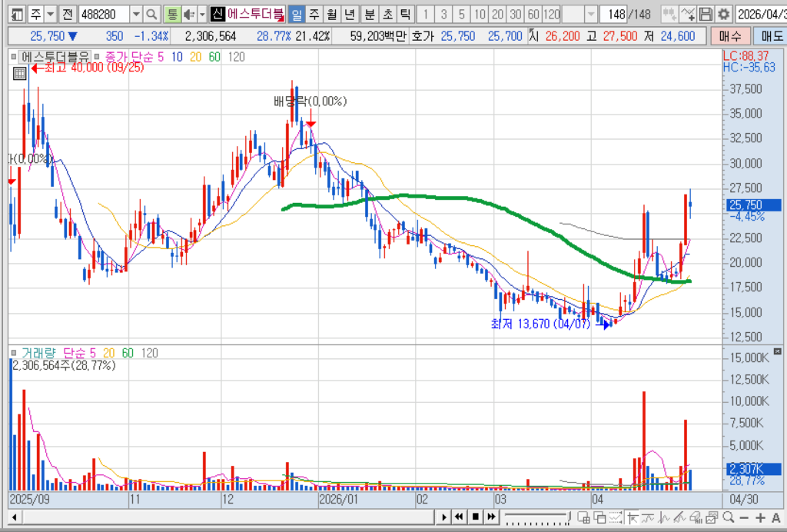This screenshot has height=532, width=787.
Task: Toggle the green 통 button
Action: 172,15
